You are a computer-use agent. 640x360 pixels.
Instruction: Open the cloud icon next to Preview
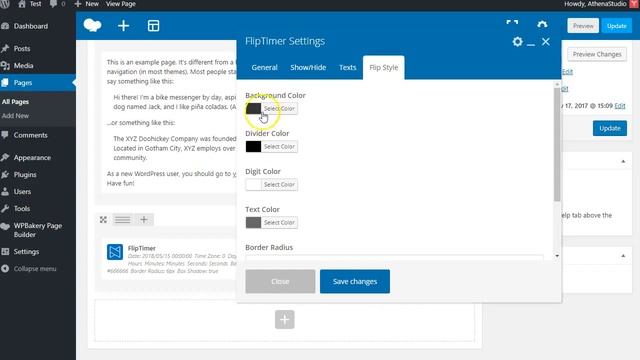(x=542, y=24)
